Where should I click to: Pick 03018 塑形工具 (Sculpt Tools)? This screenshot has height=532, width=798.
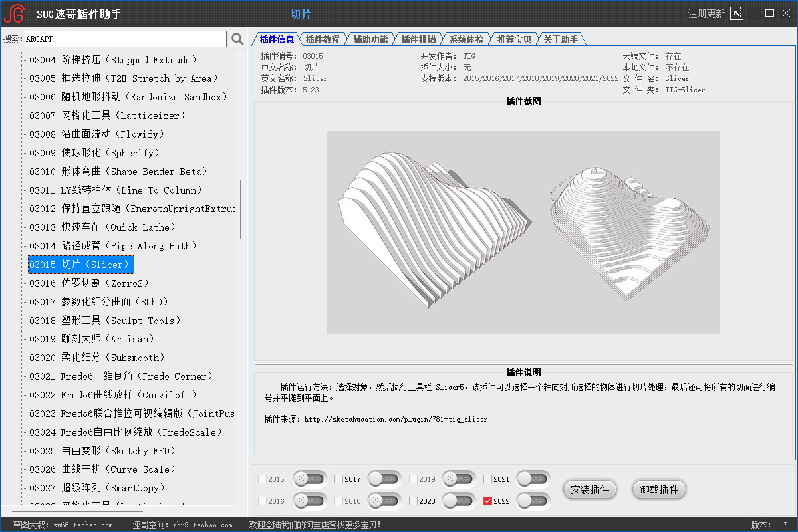pyautogui.click(x=105, y=321)
